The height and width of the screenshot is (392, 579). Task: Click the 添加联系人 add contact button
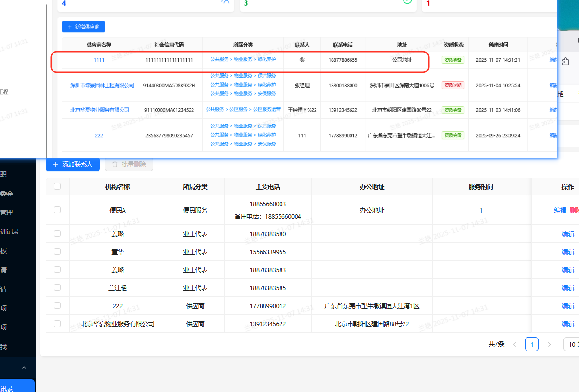click(x=72, y=165)
